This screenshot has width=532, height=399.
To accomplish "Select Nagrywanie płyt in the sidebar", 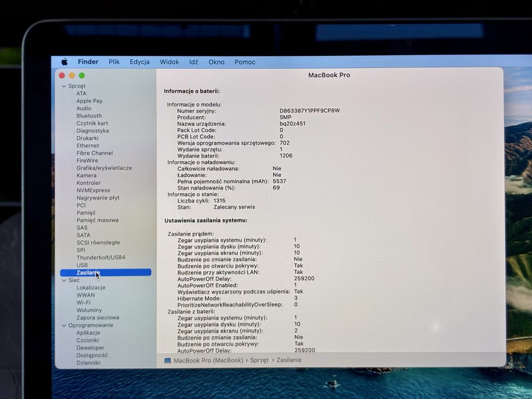I will 98,198.
